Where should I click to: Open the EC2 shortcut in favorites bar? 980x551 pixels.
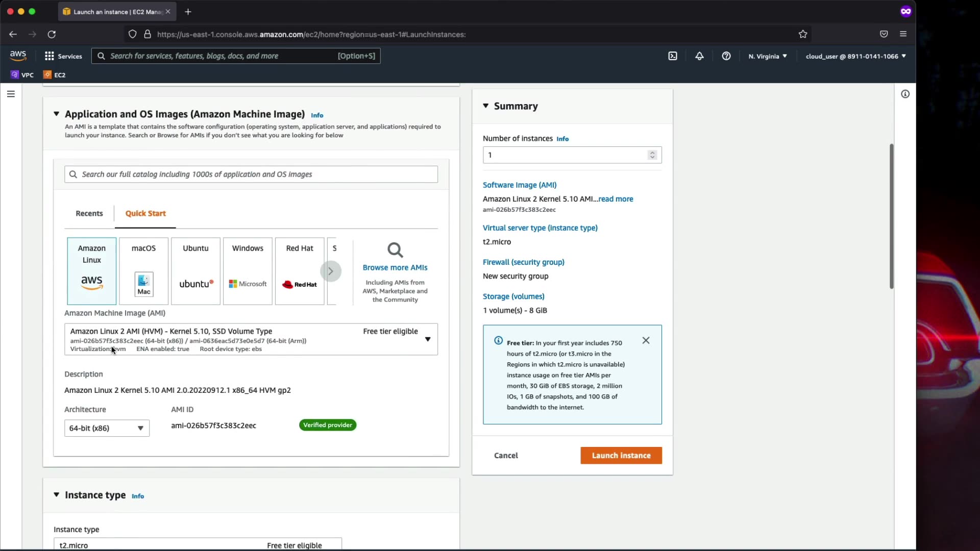coord(55,75)
